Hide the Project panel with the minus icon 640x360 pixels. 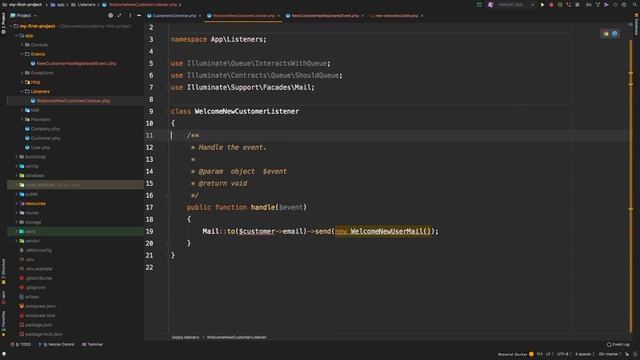point(139,16)
